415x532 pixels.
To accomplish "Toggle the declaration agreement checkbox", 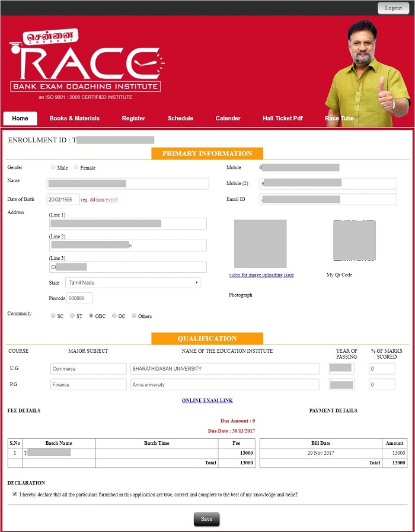I will (x=15, y=494).
